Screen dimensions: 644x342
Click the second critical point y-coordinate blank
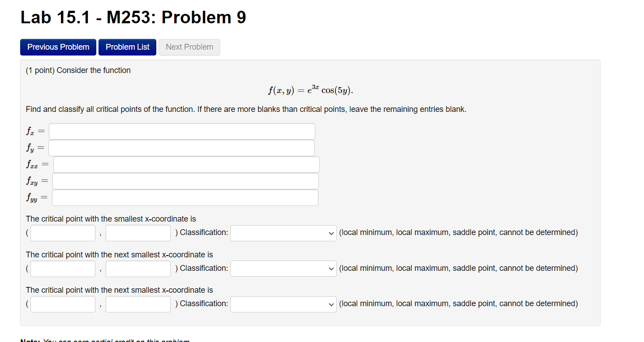pyautogui.click(x=138, y=269)
